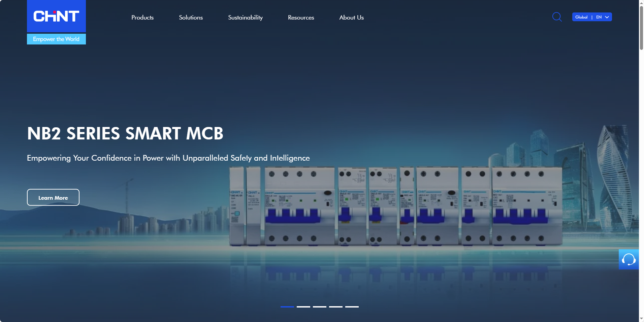The width and height of the screenshot is (644, 322).
Task: Show the fifth carousel slide indicator
Action: point(352,307)
